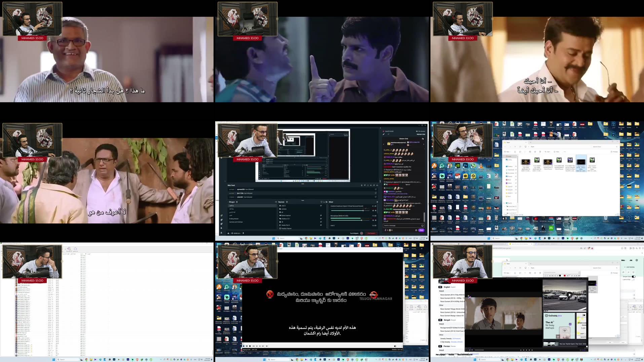Select the Camera and Overlays scene
Image resolution: width=644 pixels, height=362 pixels.
[236, 222]
